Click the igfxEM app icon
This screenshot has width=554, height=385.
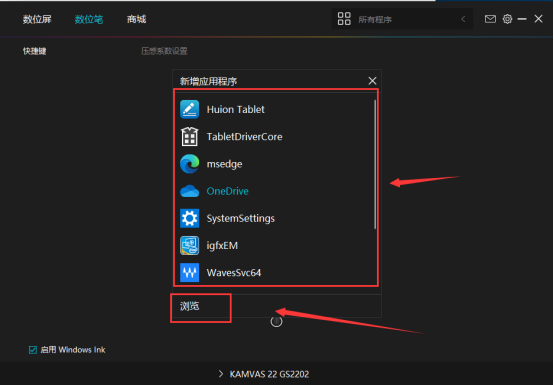[x=189, y=245]
